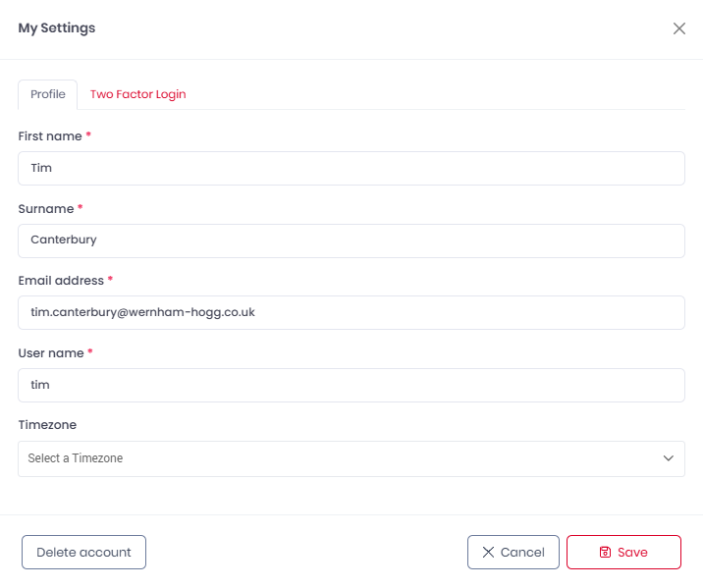Focus the First name field containing Tim

351,168
